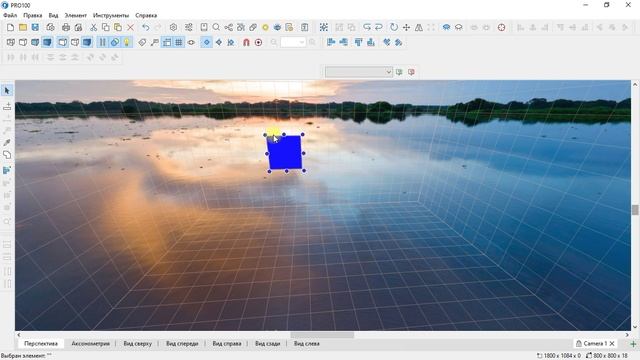The image size is (640, 360).
Task: Click the green monitor icon beside combo box
Action: click(x=399, y=72)
